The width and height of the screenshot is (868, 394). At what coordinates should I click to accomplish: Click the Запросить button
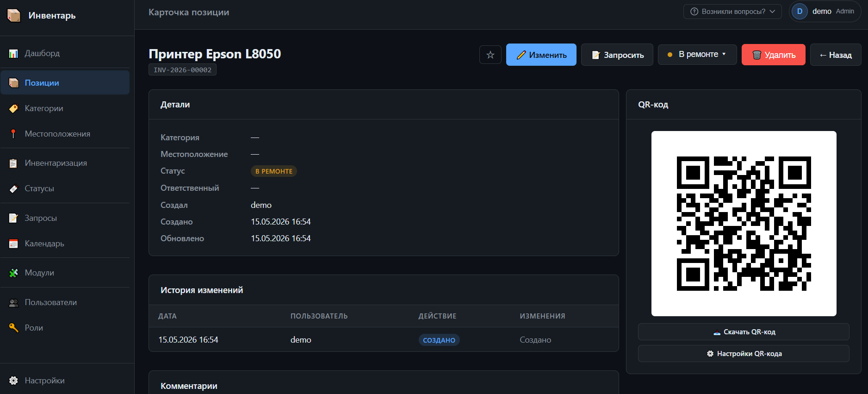coord(617,55)
